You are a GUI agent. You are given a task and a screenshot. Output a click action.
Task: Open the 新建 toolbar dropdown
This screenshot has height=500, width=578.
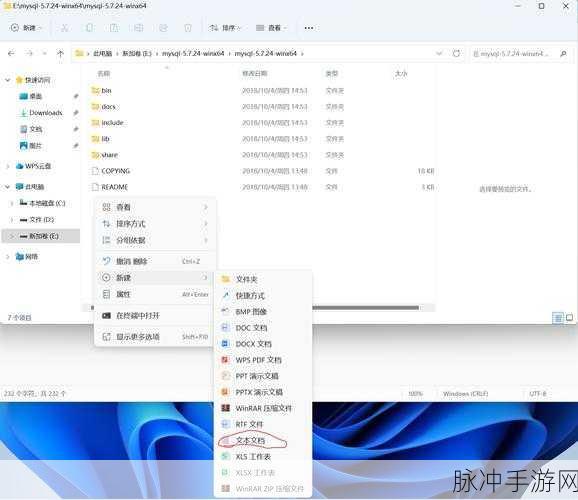coord(26,28)
